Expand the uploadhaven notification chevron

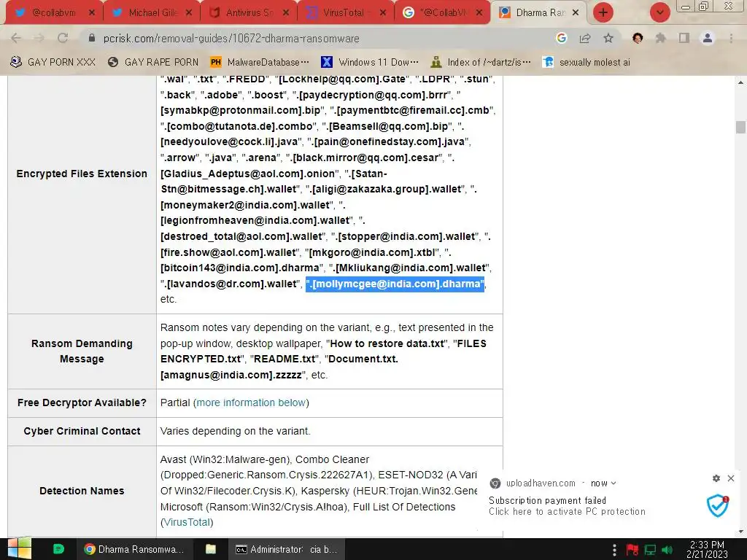tap(614, 483)
